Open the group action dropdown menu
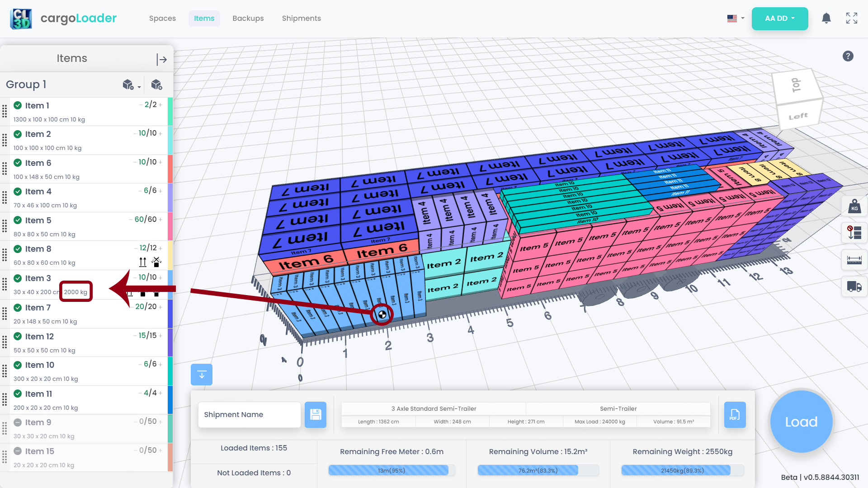The image size is (868, 488). coord(132,85)
